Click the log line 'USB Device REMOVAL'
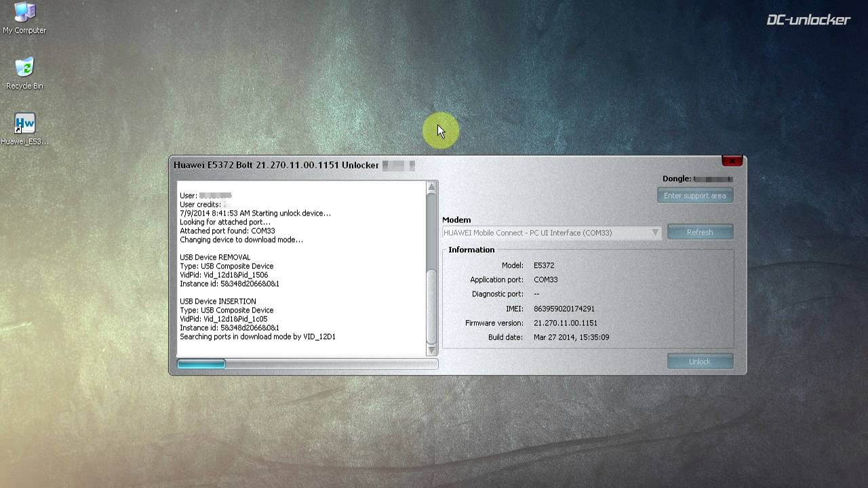Image resolution: width=868 pixels, height=488 pixels. click(215, 258)
